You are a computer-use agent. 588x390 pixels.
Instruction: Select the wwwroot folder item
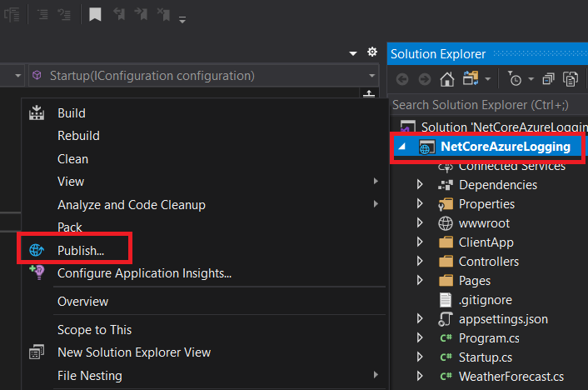[x=484, y=223]
